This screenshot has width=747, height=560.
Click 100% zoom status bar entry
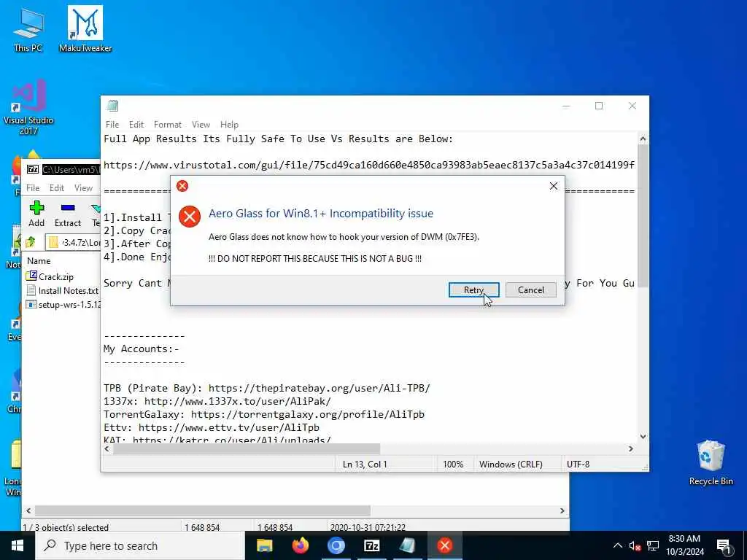tap(453, 464)
